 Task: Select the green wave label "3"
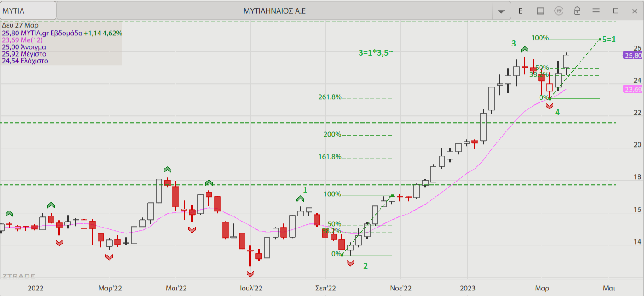(x=514, y=44)
